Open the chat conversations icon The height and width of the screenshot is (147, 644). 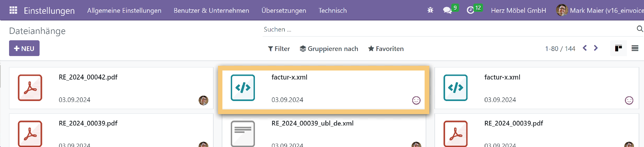pyautogui.click(x=447, y=10)
